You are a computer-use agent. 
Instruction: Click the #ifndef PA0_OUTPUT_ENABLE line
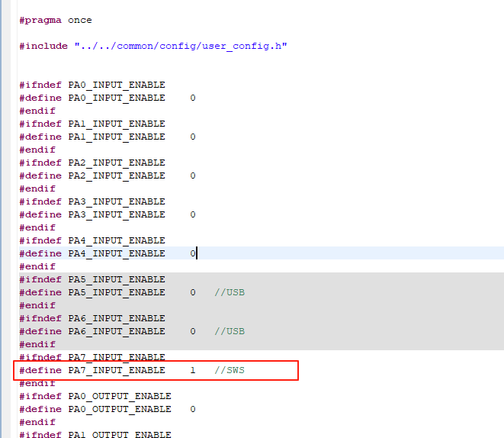[x=95, y=396]
